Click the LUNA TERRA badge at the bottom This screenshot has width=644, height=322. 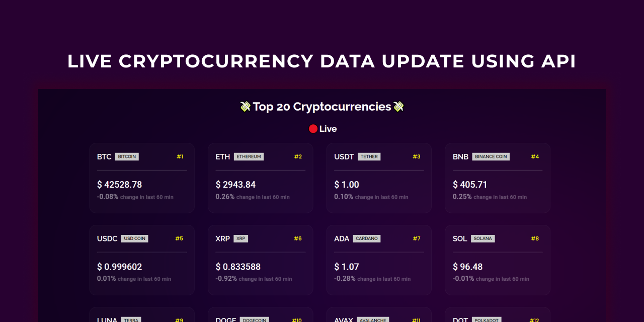(131, 319)
